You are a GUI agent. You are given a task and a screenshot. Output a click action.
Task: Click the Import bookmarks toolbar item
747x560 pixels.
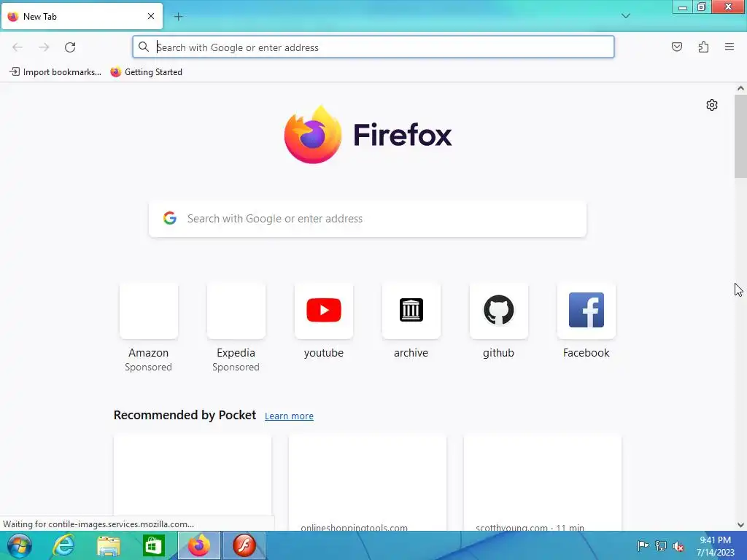[55, 72]
